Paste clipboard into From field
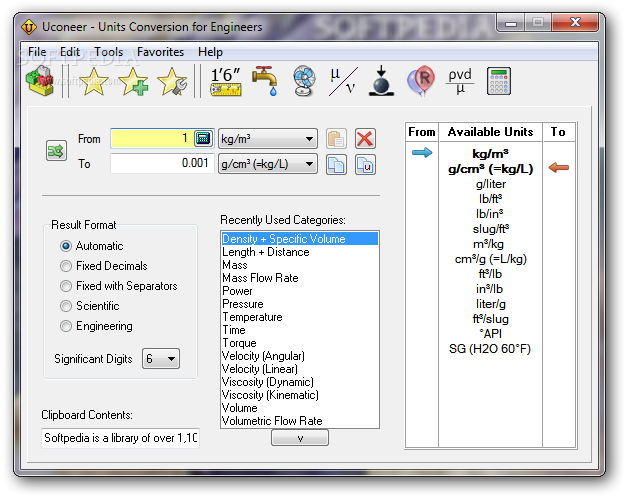Screen dimensions: 626x497 (x=336, y=139)
